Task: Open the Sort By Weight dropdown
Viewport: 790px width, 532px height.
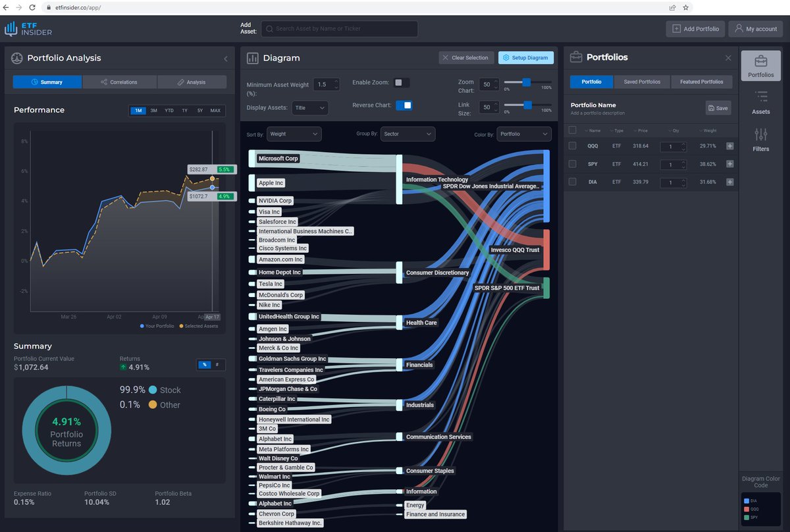Action: pos(294,134)
